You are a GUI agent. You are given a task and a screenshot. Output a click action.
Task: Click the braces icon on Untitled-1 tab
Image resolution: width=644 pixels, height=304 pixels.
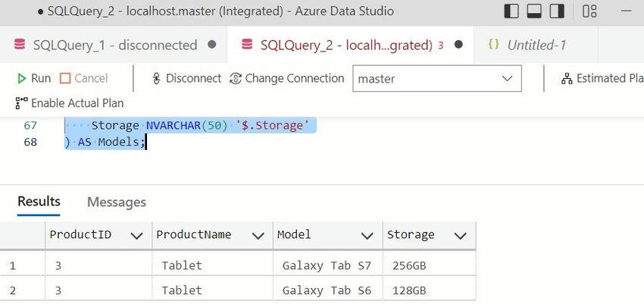(x=493, y=45)
